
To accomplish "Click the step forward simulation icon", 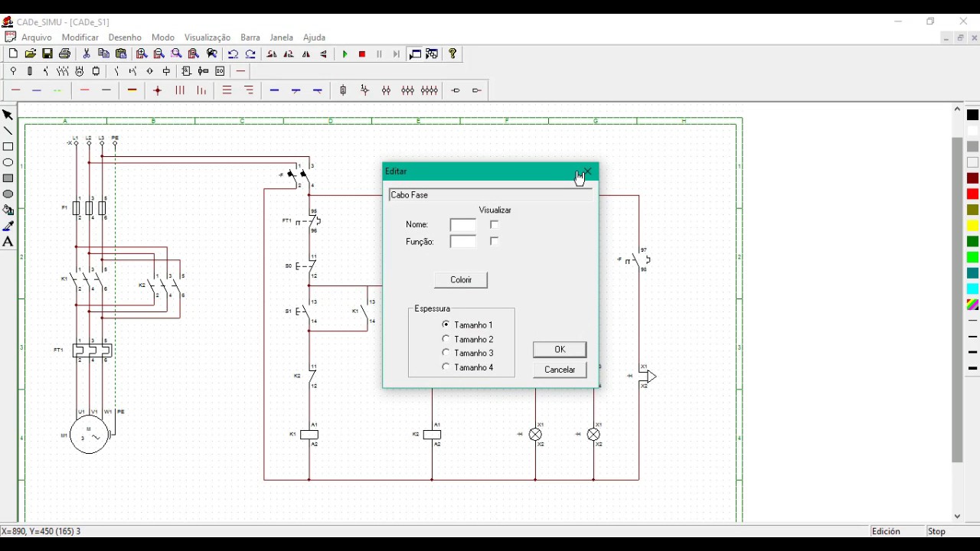I will point(397,54).
